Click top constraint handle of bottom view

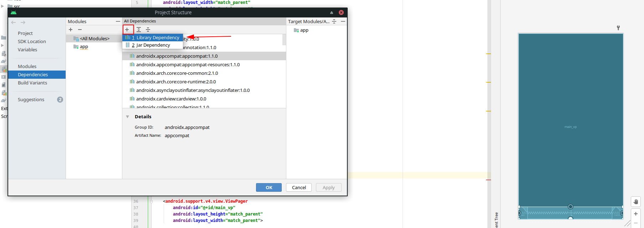[571, 207]
